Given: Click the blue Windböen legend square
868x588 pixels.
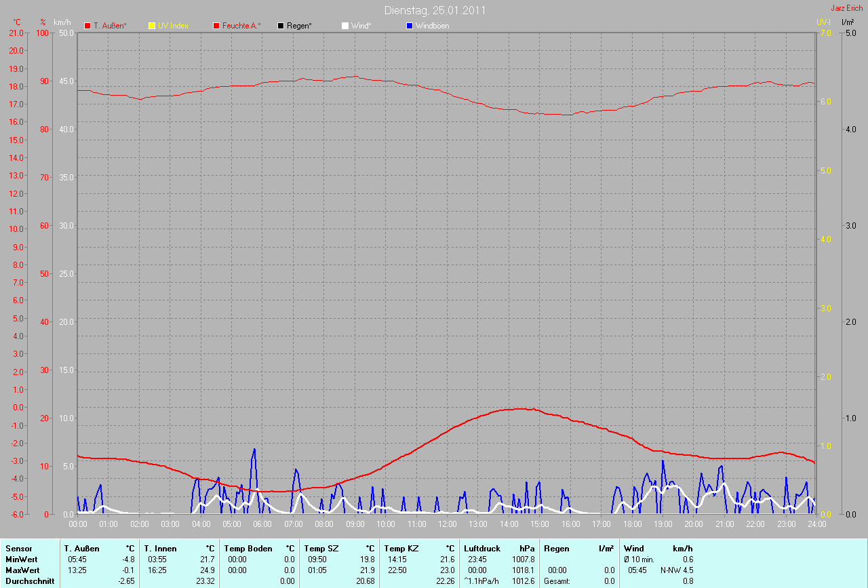Looking at the screenshot, I should 409,26.
